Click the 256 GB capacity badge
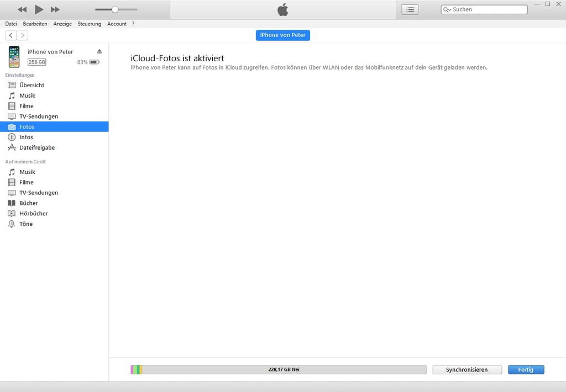 pos(37,62)
